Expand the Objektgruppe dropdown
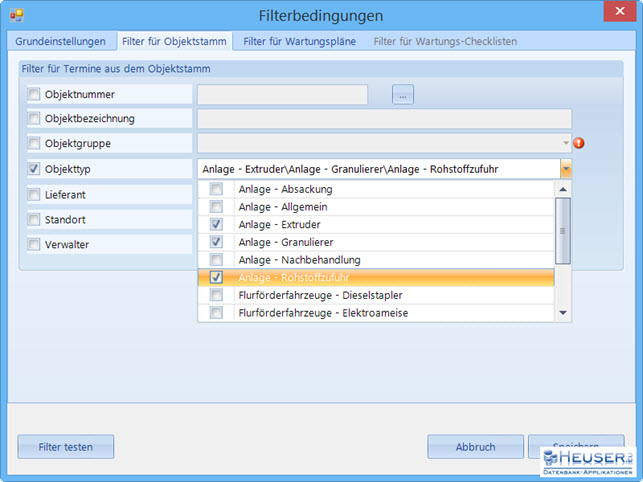 pos(565,144)
